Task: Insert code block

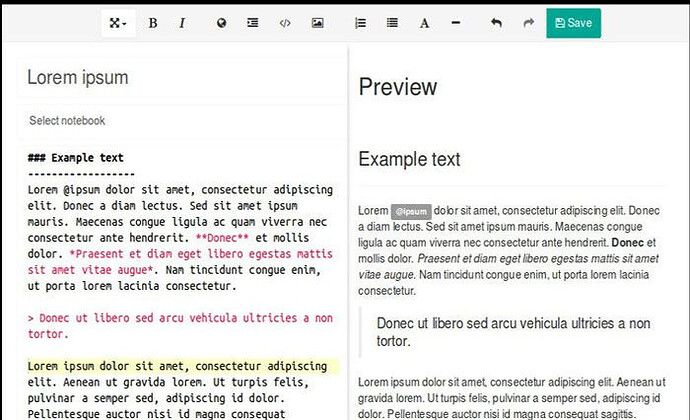Action: [x=285, y=23]
